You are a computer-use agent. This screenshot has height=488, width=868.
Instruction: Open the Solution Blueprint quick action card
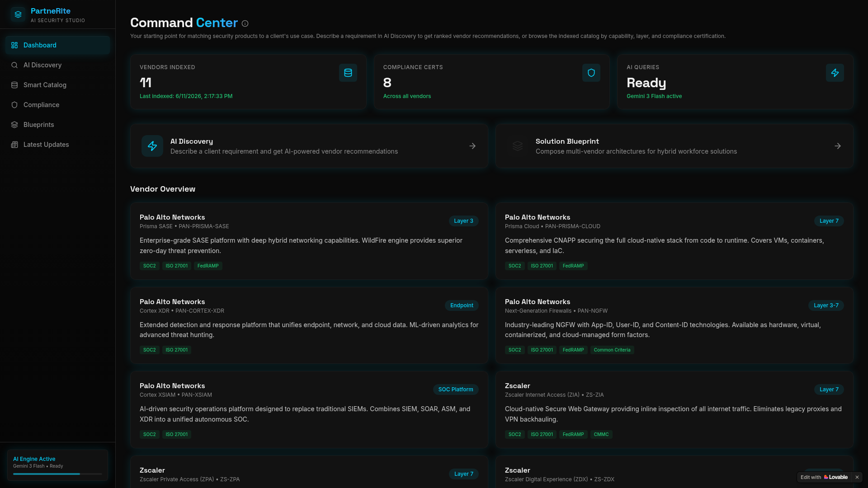[x=674, y=146]
